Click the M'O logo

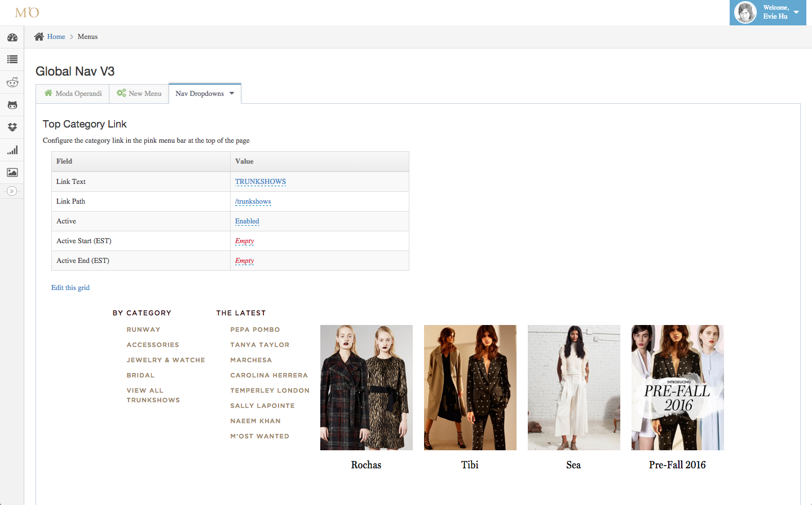tap(27, 12)
